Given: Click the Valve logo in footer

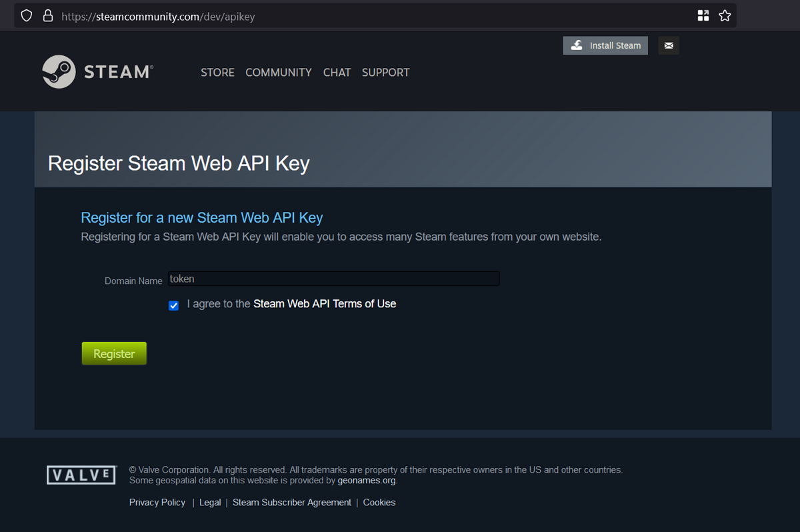Looking at the screenshot, I should pos(81,475).
